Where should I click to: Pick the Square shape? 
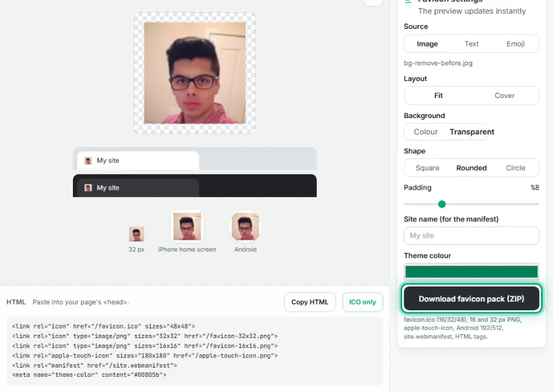pyautogui.click(x=427, y=168)
